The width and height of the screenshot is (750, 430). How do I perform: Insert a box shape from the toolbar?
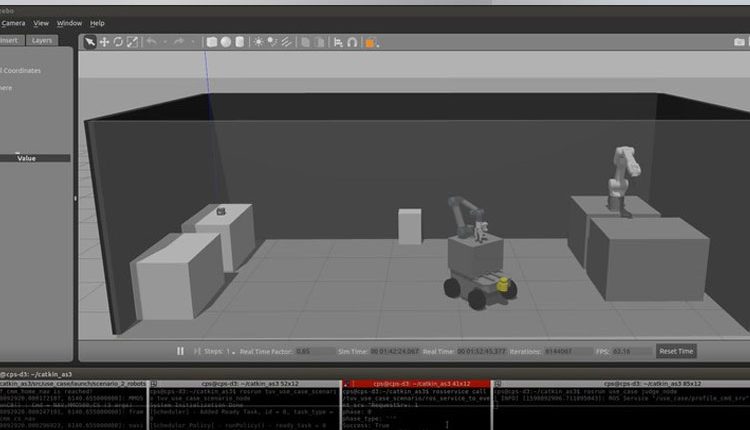212,42
